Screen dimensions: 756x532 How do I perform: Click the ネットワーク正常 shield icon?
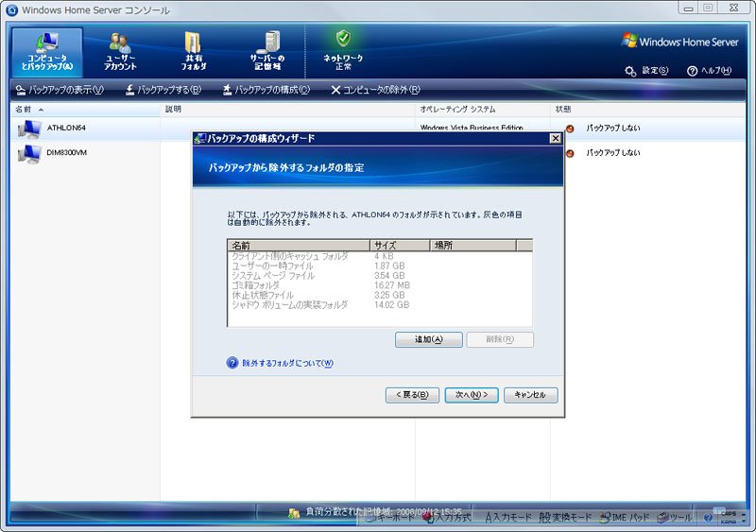click(343, 38)
